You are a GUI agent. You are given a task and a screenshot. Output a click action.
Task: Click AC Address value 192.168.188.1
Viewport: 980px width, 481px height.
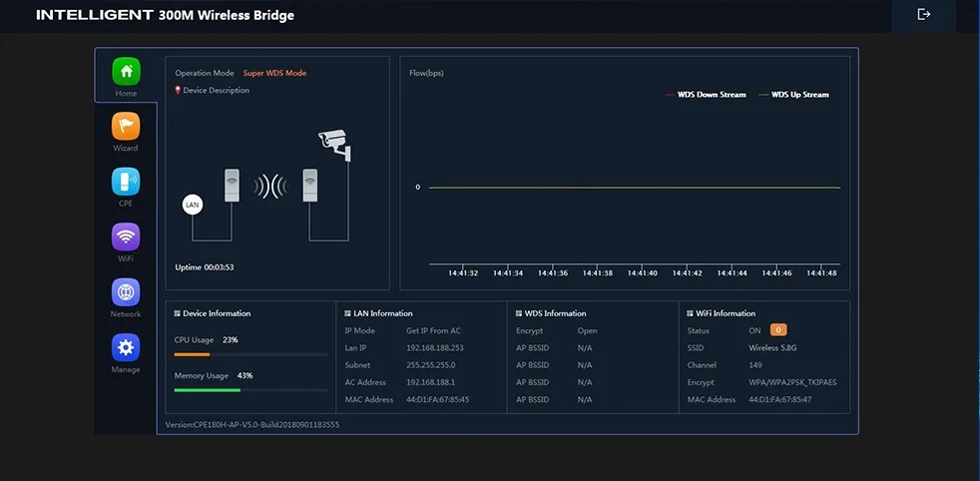(431, 382)
